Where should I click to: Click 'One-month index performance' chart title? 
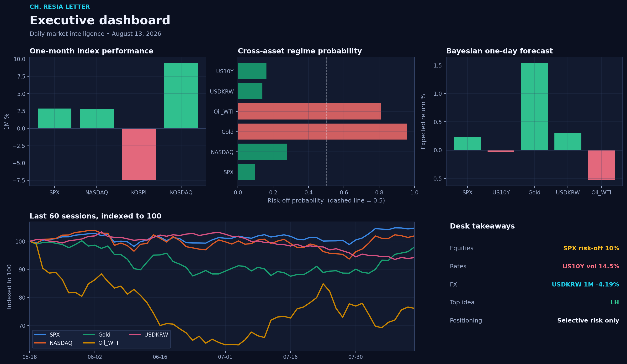[x=91, y=51]
